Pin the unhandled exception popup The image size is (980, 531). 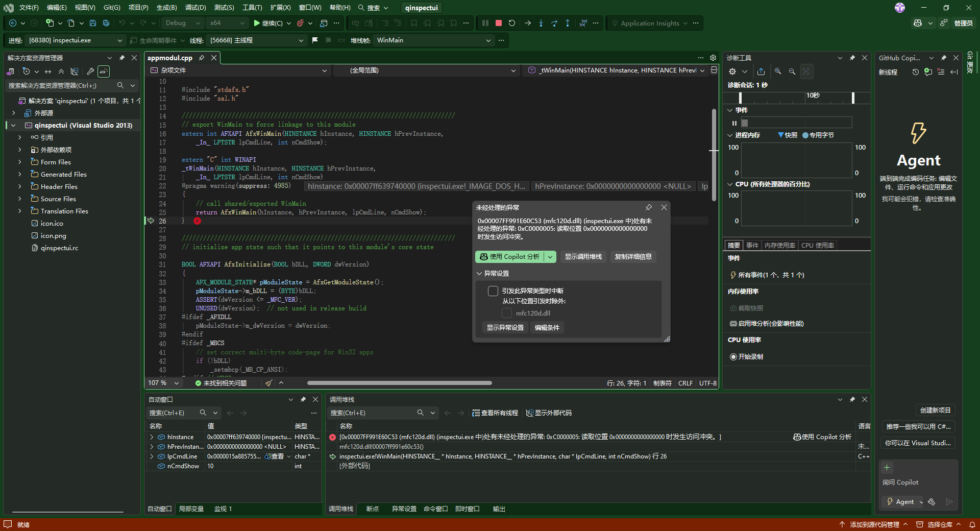649,207
